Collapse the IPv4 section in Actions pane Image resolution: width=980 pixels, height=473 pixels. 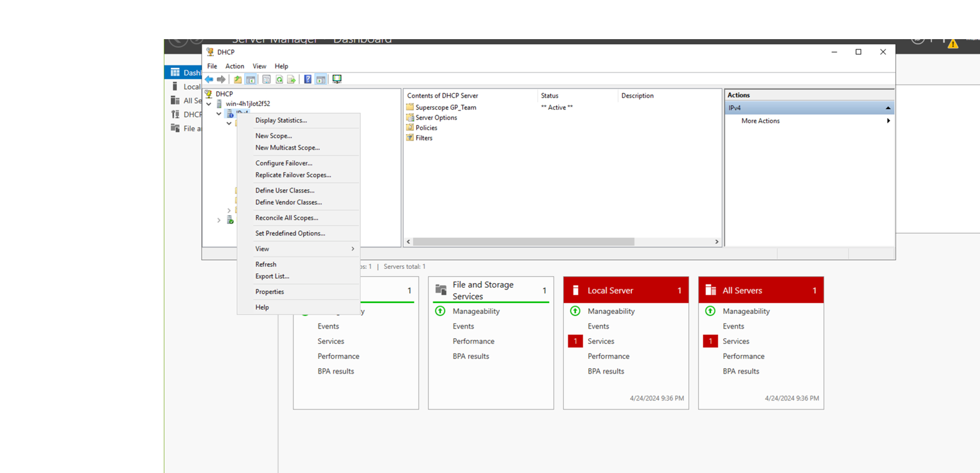pos(888,108)
